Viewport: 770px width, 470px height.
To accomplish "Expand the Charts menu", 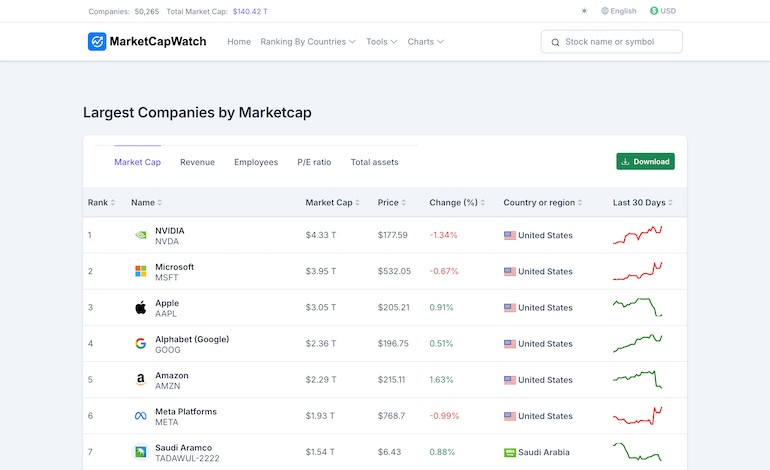I will 426,42.
